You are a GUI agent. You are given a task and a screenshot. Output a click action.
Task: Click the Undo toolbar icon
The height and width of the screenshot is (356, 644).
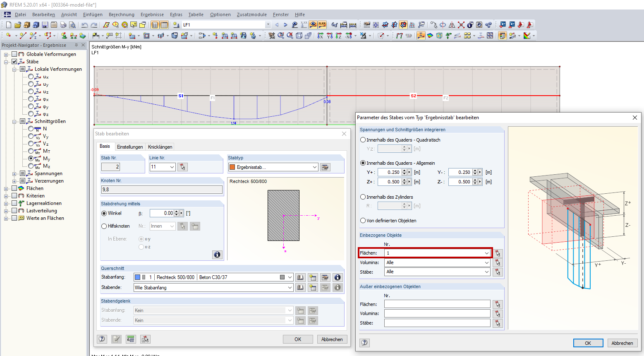coord(85,24)
